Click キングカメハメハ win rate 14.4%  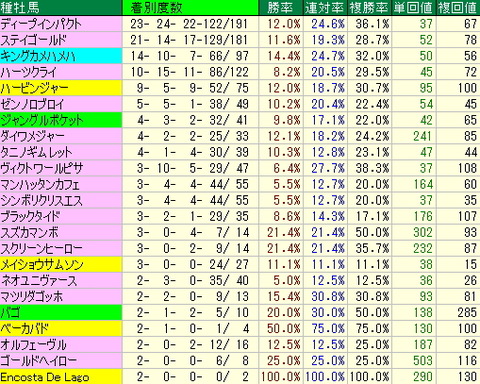coord(284,56)
